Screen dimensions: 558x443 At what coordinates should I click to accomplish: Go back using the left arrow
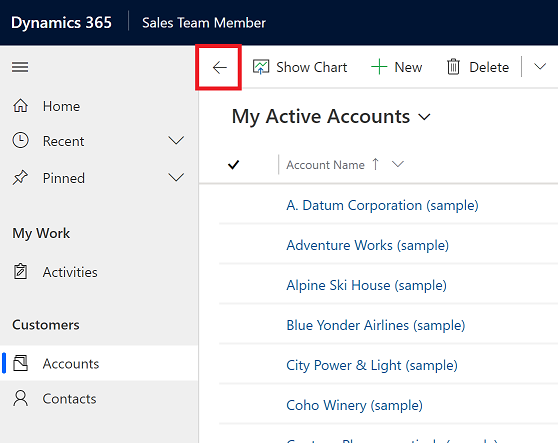pyautogui.click(x=220, y=67)
